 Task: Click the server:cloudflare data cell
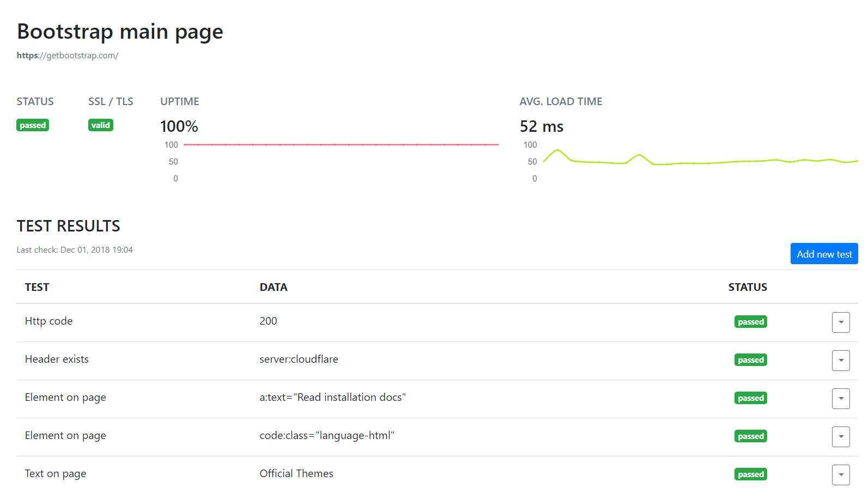[299, 359]
